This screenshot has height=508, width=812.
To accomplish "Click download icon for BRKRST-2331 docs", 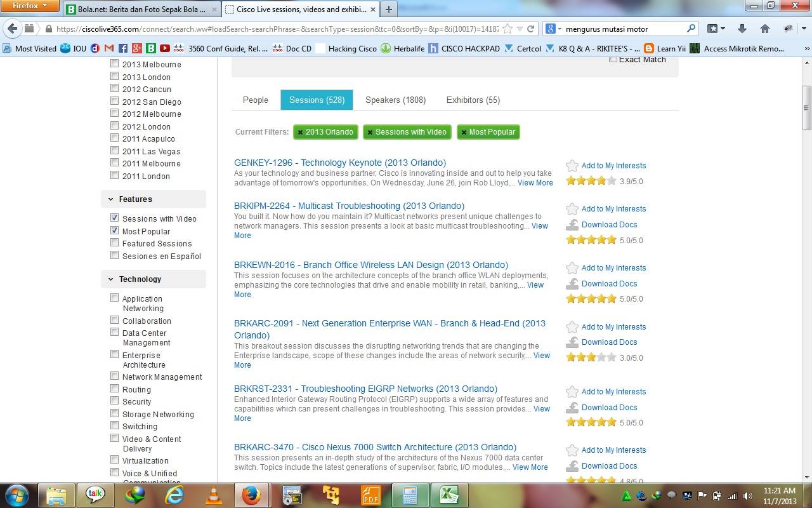I will coord(572,408).
